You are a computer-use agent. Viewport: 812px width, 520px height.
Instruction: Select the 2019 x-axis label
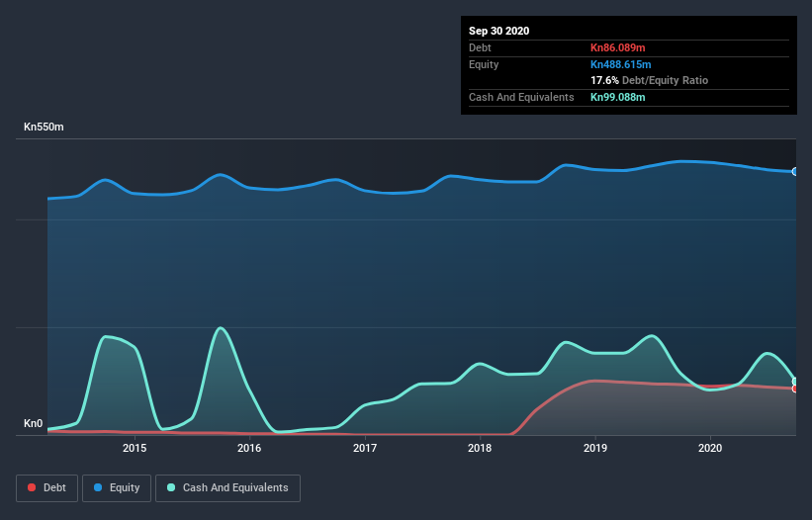pos(595,448)
